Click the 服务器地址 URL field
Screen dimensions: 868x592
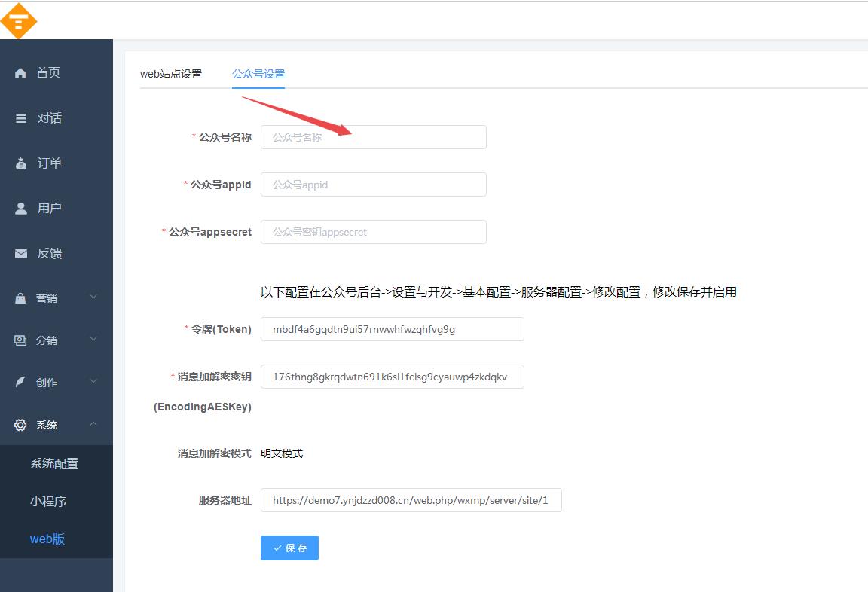pos(411,500)
